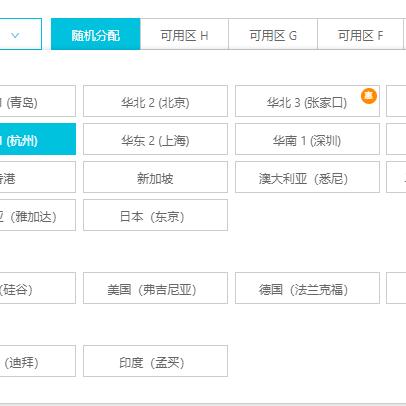This screenshot has height=406, width=406.
Task: Select region 澳大利亚 (悉尼)
Action: coord(307,177)
